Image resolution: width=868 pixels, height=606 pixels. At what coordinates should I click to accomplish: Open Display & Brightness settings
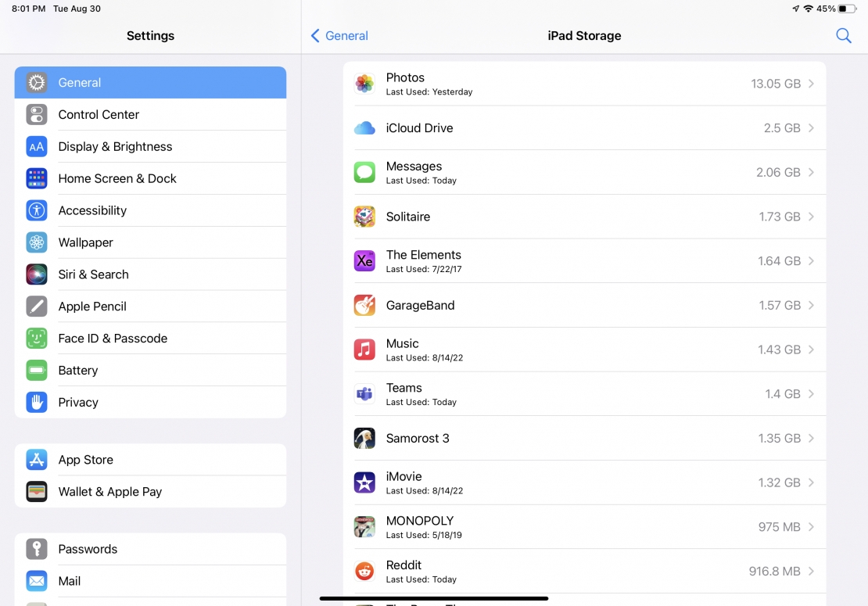point(150,146)
